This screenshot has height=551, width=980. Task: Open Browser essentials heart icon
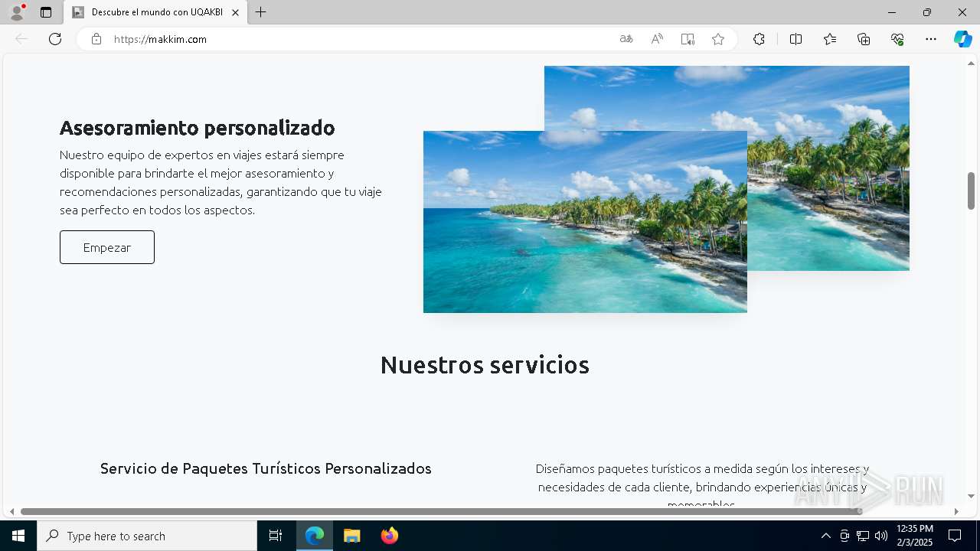(897, 39)
